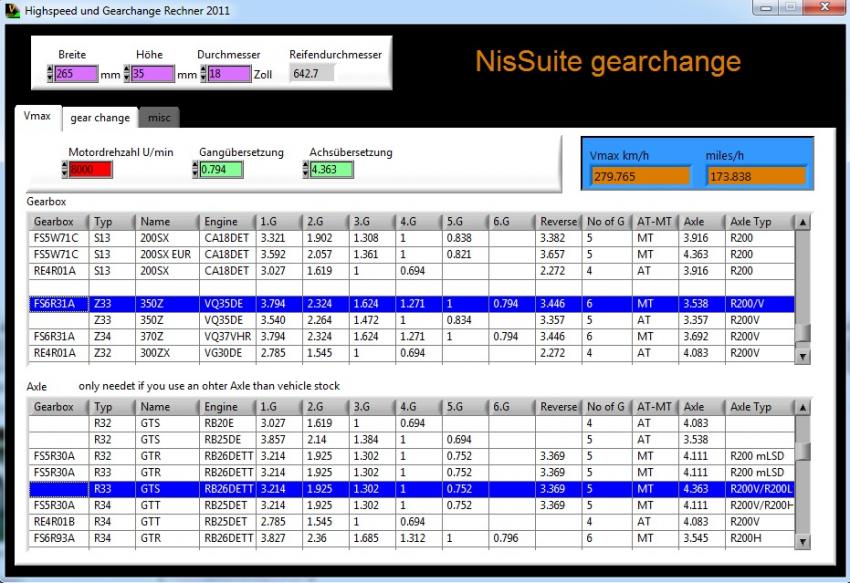
Task: Click the red Motordrehzahl field showing 8000
Action: coord(92,171)
